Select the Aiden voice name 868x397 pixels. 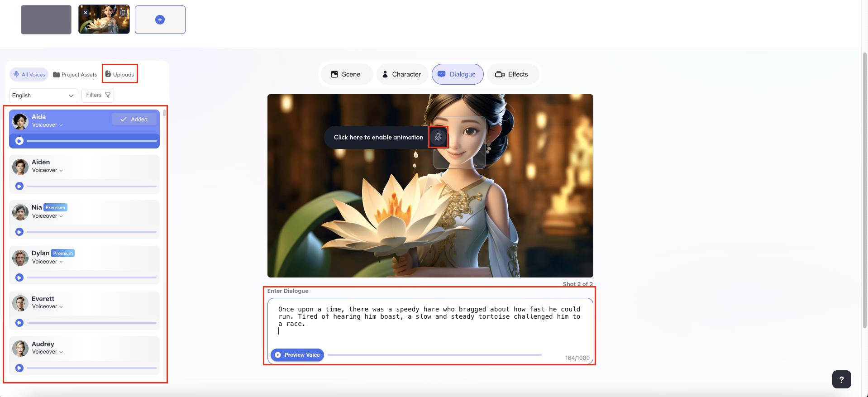point(41,162)
